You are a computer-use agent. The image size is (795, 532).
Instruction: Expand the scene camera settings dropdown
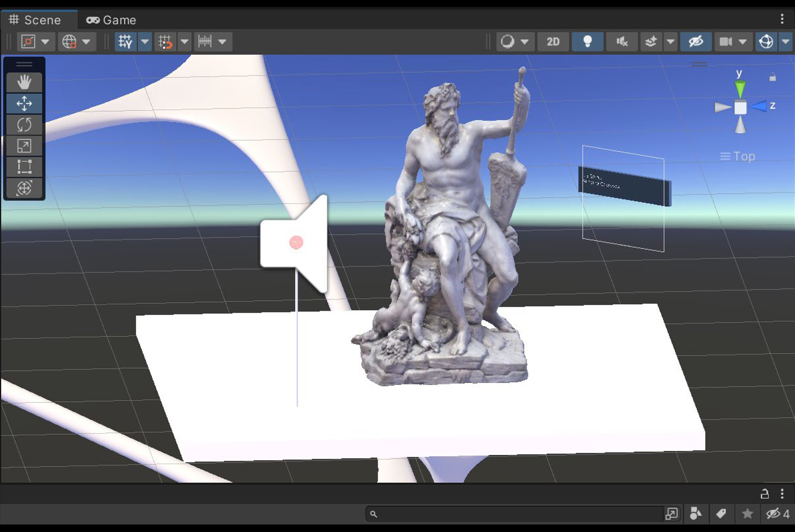pyautogui.click(x=742, y=41)
